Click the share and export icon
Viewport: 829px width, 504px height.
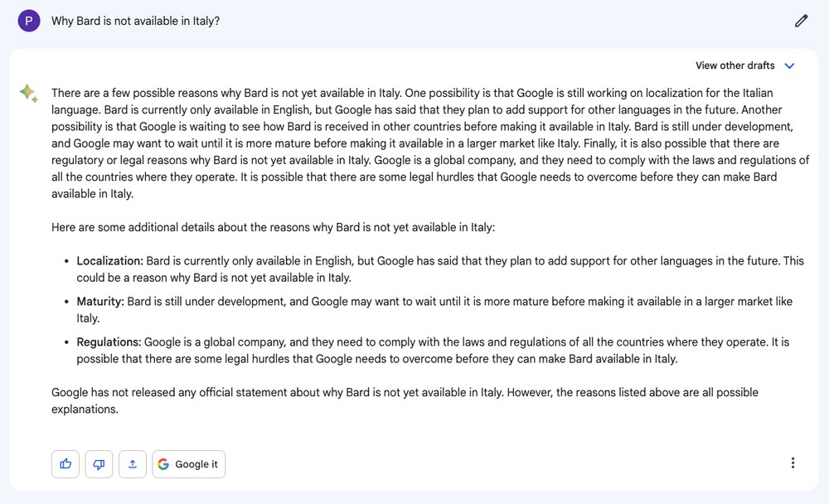coord(133,464)
